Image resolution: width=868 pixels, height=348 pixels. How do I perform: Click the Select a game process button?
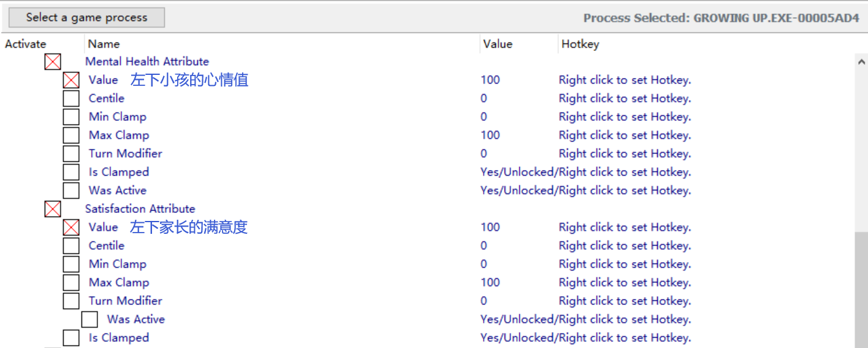[86, 18]
